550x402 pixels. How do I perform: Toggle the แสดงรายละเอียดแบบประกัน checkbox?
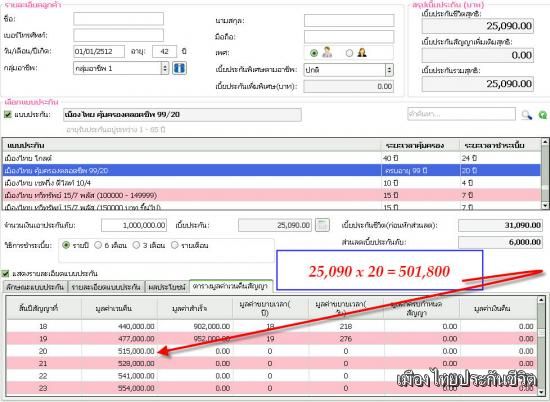[x=5, y=273]
